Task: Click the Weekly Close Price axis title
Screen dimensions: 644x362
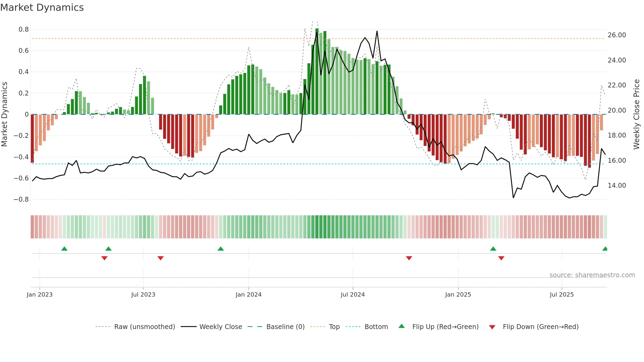Action: pos(636,114)
